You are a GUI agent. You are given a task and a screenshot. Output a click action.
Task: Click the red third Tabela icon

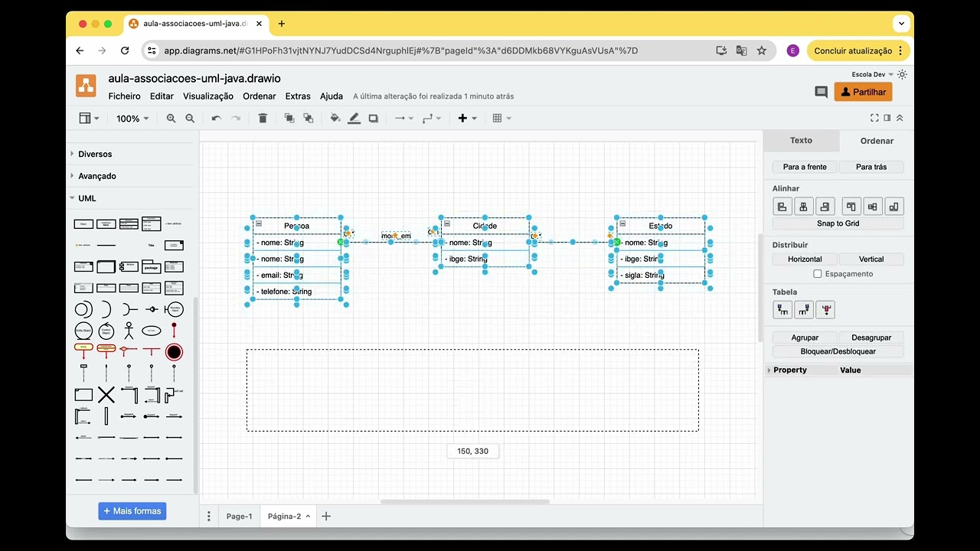click(825, 310)
